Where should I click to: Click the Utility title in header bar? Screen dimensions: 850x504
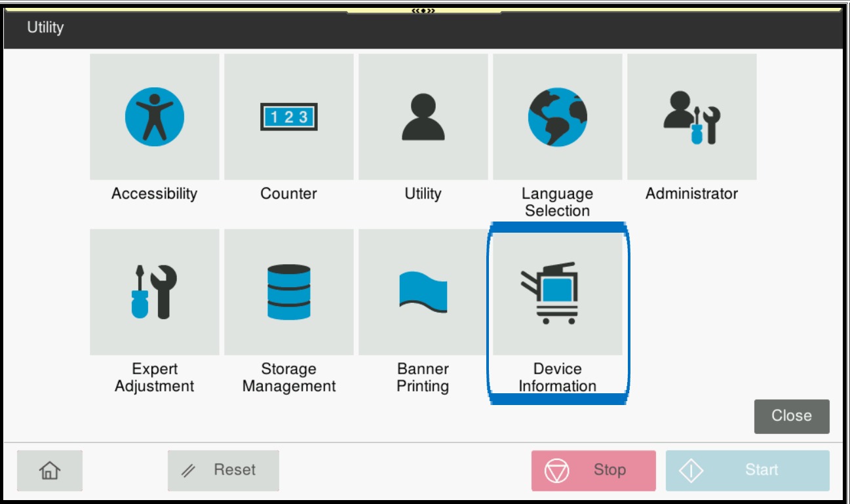(45, 28)
